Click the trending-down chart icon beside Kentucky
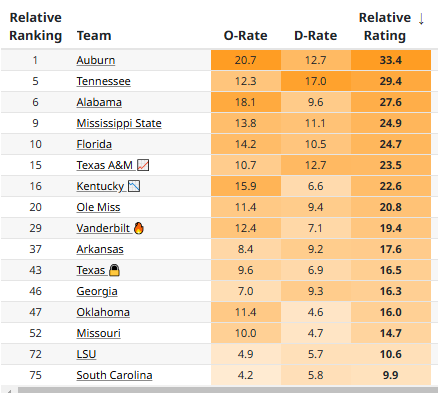The image size is (438, 393). click(x=134, y=186)
